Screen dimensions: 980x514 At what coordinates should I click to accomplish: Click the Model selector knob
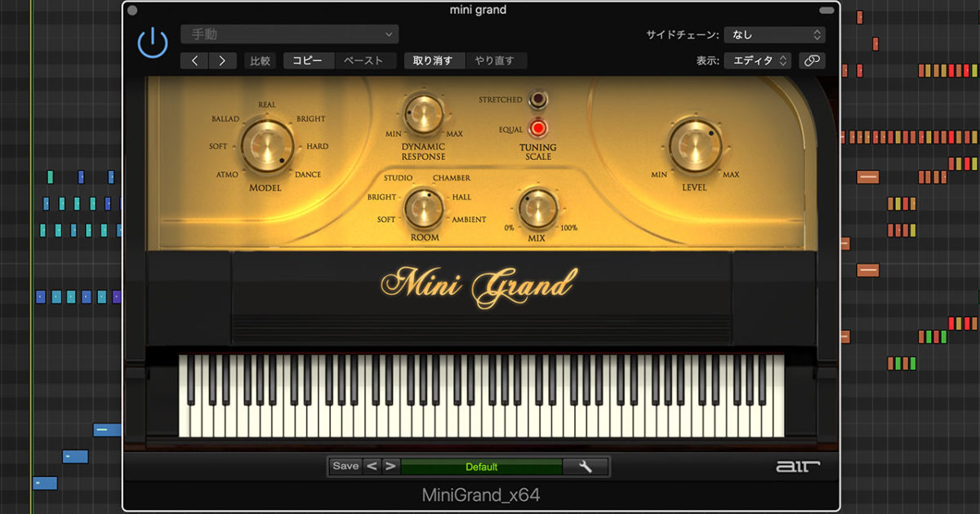coord(267,147)
